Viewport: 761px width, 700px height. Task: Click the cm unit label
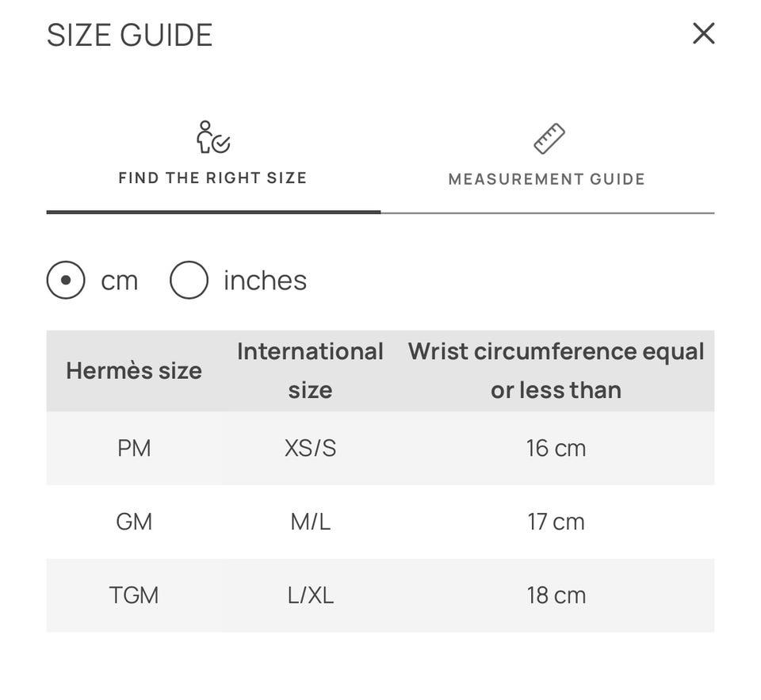coord(120,281)
